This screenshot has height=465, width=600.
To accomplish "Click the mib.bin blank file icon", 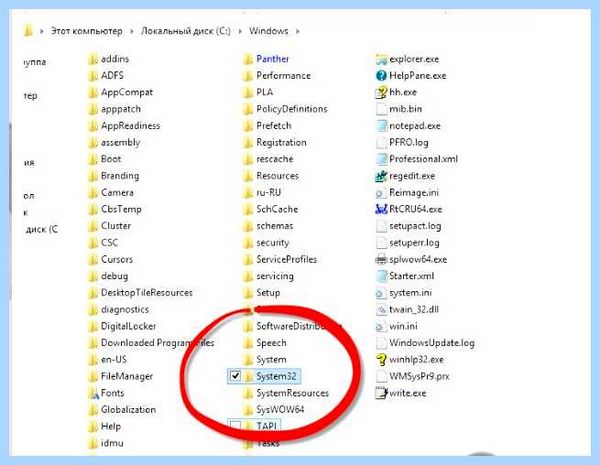I will [x=382, y=109].
